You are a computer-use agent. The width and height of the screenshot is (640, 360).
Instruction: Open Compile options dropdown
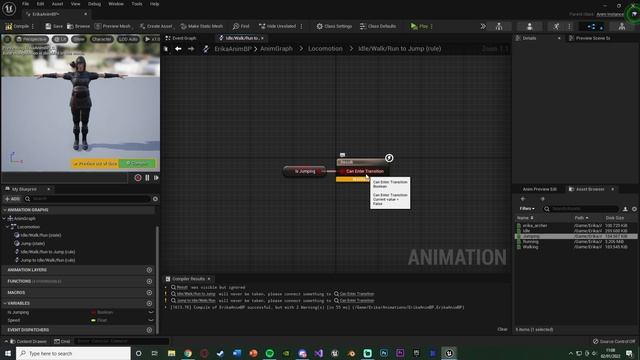[33, 26]
